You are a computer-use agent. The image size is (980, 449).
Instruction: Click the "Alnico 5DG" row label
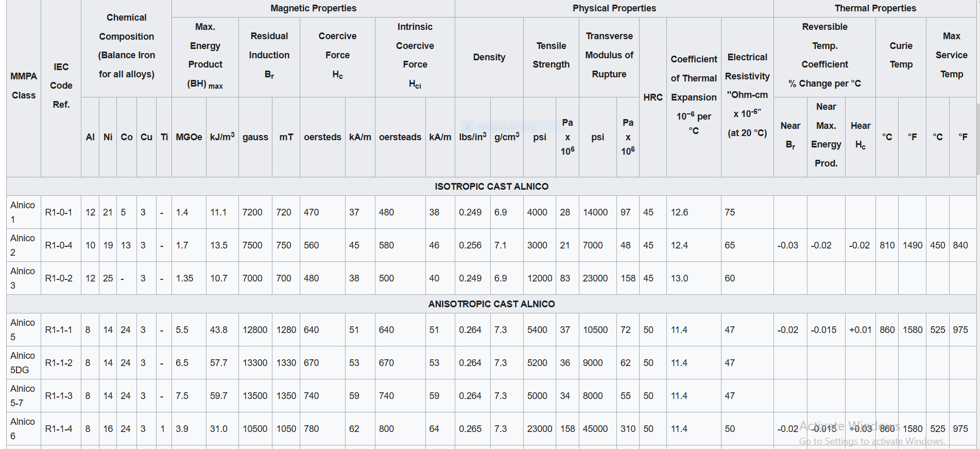23,363
